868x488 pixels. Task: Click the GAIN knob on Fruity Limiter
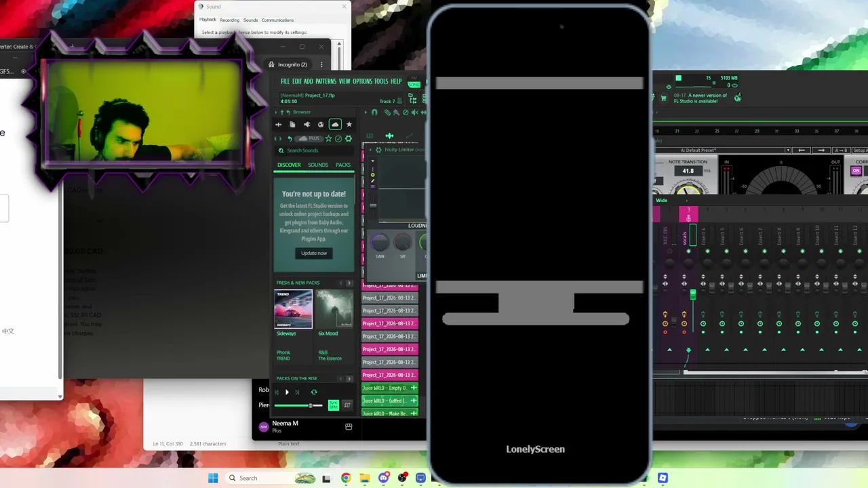(380, 242)
